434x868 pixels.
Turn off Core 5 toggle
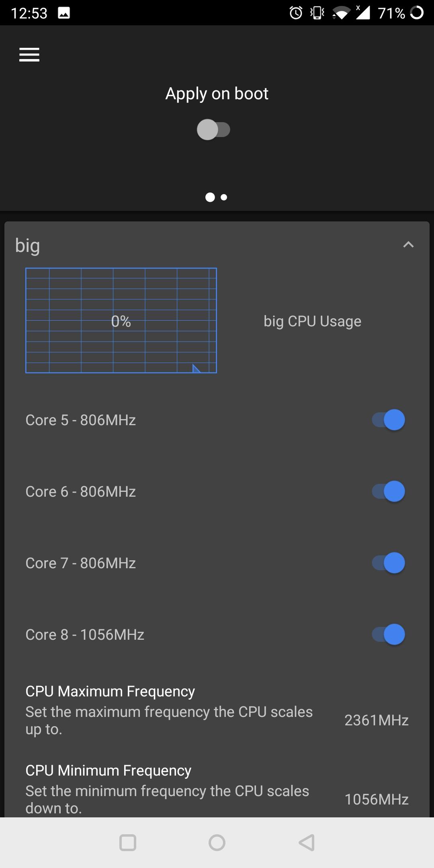[x=388, y=420]
